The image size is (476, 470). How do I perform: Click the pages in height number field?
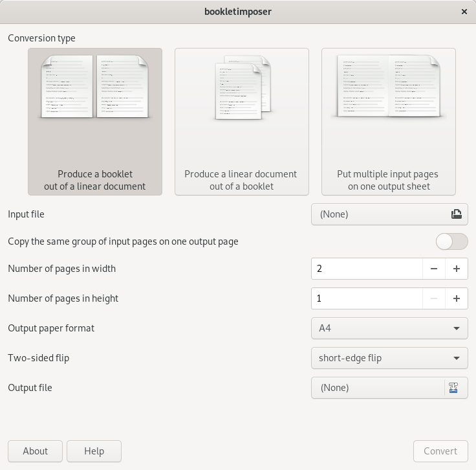366,298
